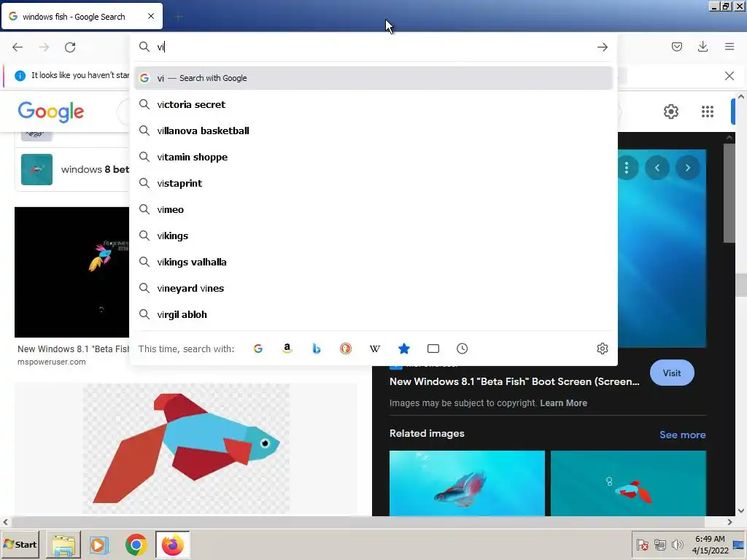Reload the current page
Image resolution: width=747 pixels, height=560 pixels.
(x=70, y=47)
